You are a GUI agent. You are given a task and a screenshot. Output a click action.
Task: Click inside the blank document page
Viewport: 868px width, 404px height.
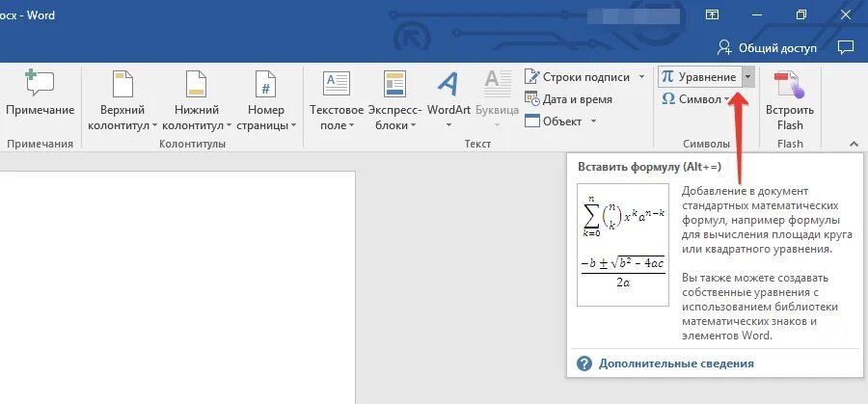[x=177, y=286]
